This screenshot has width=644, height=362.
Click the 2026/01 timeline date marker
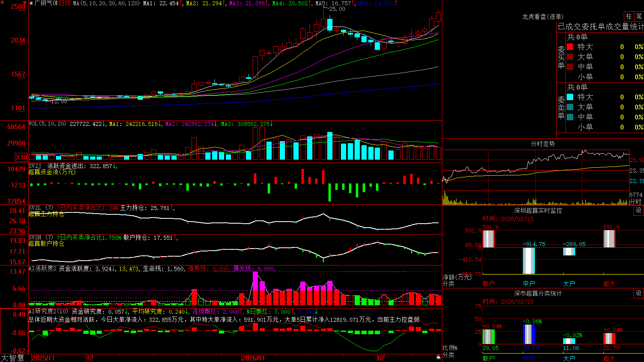pyautogui.click(x=254, y=358)
